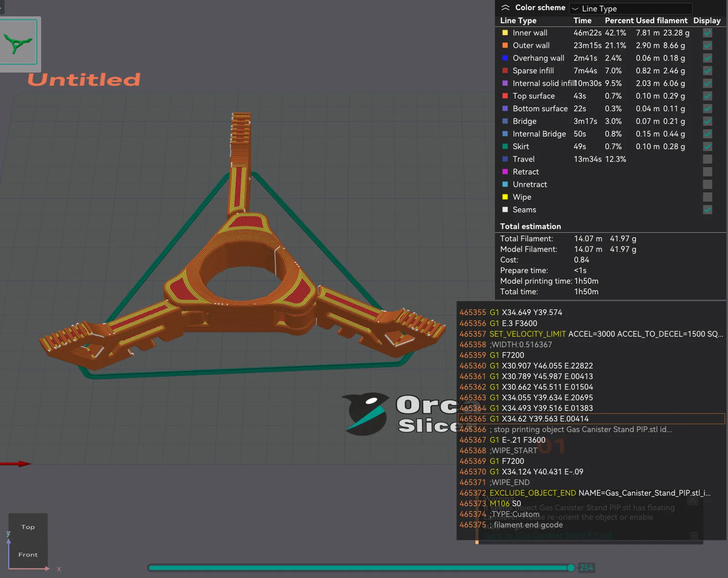Click the "Time" column header
The height and width of the screenshot is (578, 728).
582,20
